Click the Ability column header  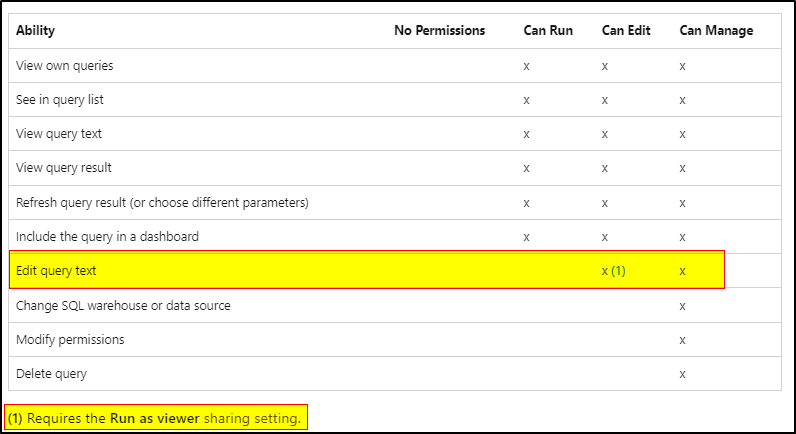tap(35, 31)
